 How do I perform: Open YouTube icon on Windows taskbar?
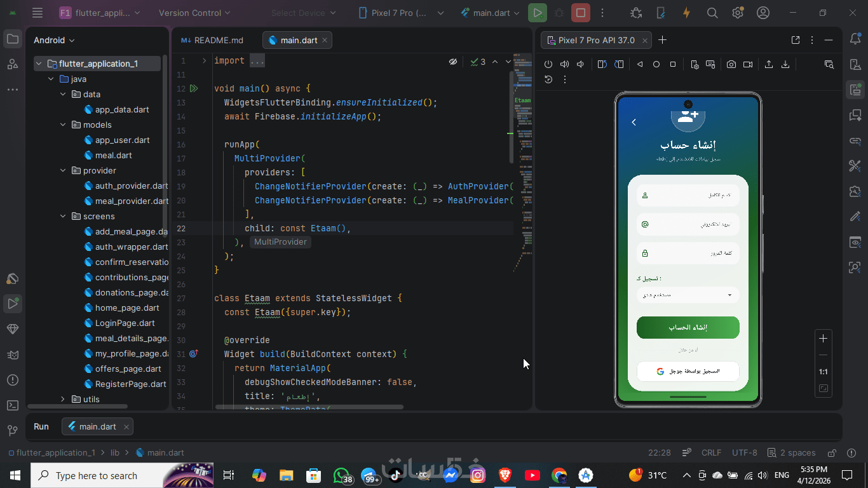coord(532,475)
